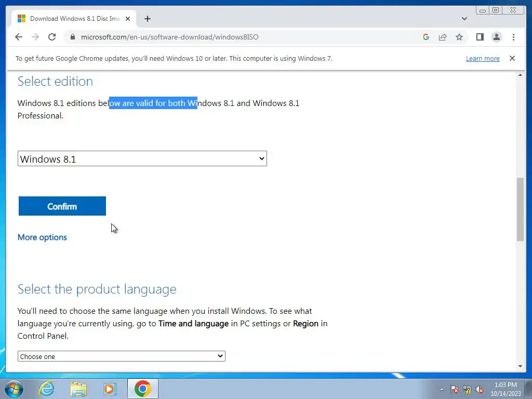Dismiss the Chrome update notification bar
The width and height of the screenshot is (532, 399).
pyautogui.click(x=512, y=58)
